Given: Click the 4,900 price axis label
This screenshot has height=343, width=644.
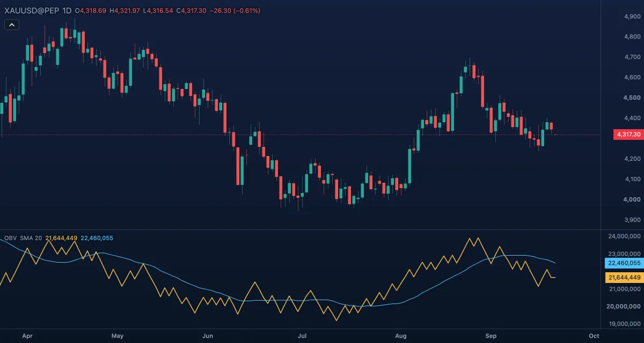Looking at the screenshot, I should click(633, 17).
